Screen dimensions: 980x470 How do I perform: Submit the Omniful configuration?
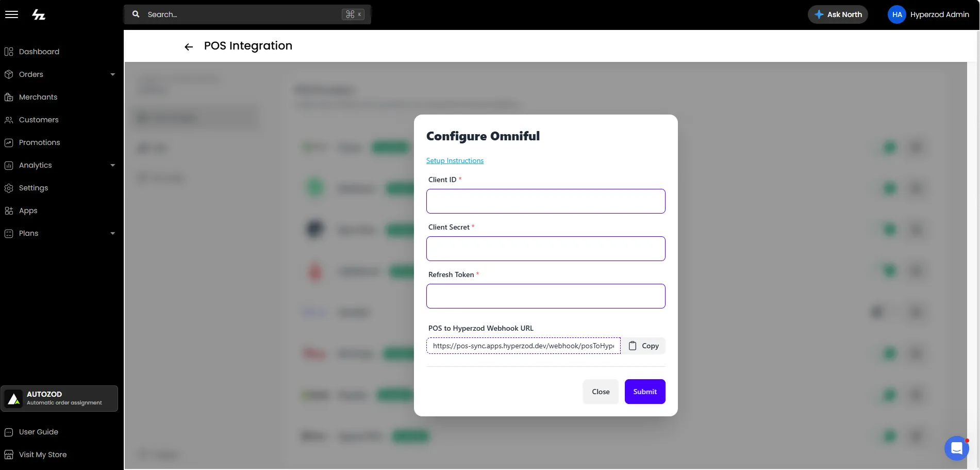tap(645, 392)
